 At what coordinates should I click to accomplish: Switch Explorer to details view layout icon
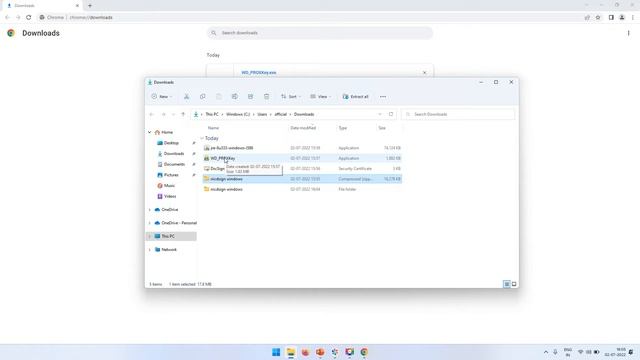[x=507, y=284]
